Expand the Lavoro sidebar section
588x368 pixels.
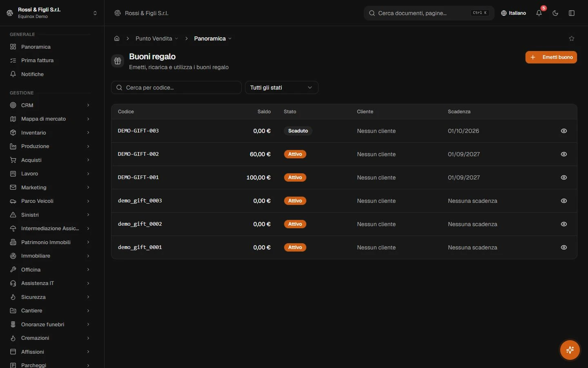click(x=50, y=174)
